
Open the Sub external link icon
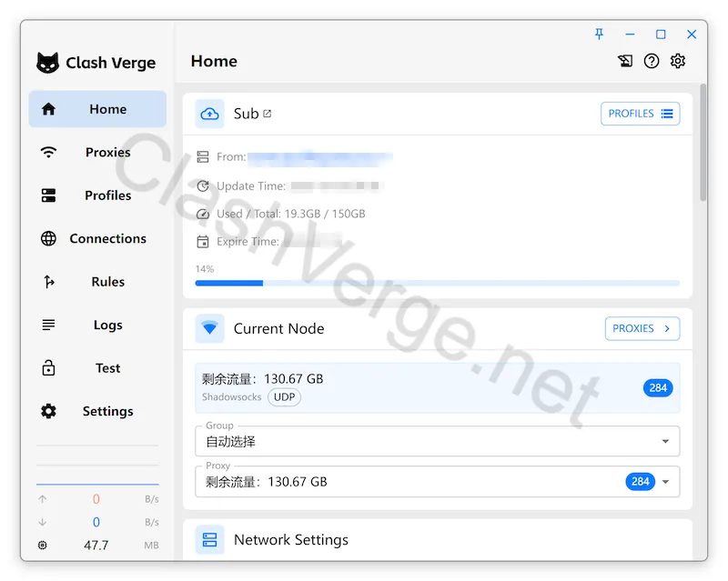(267, 114)
